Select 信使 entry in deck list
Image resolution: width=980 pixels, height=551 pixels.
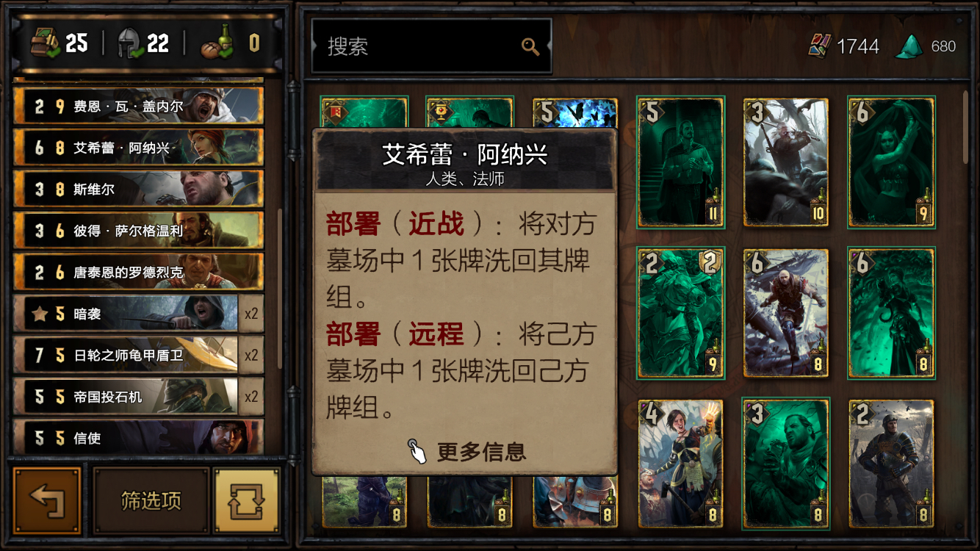tap(138, 438)
